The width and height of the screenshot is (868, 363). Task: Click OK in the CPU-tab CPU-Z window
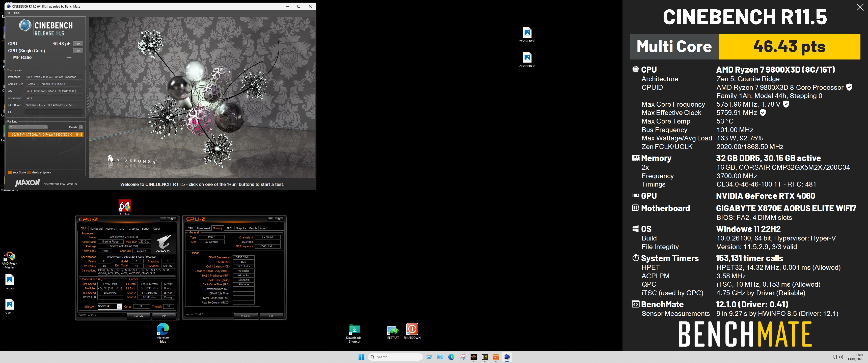[164, 316]
